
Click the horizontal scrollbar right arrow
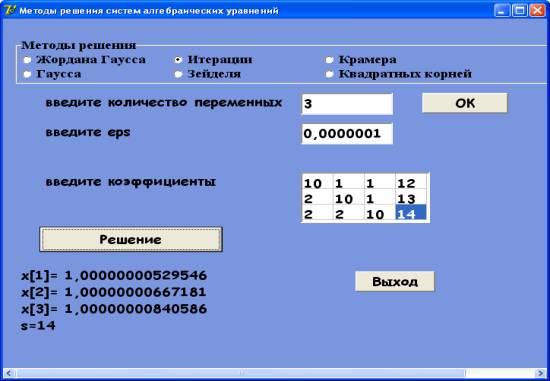click(x=541, y=373)
